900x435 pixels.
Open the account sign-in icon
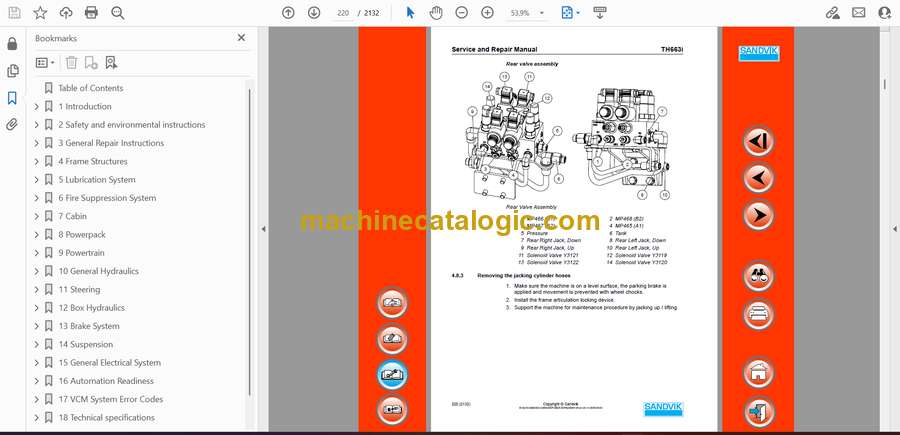885,13
